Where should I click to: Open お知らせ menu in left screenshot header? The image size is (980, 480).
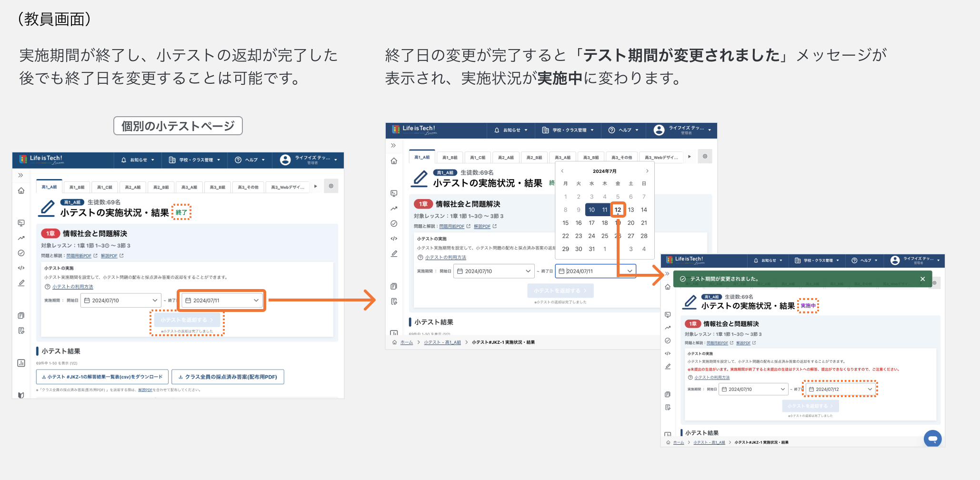pos(138,160)
